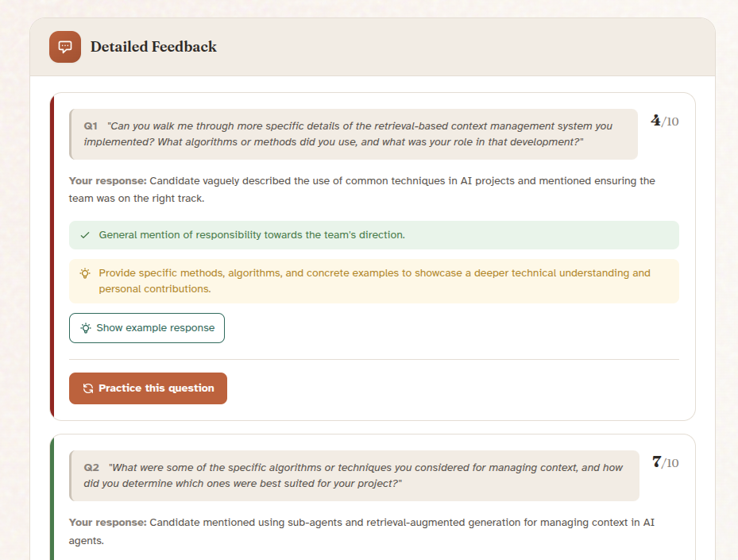The image size is (738, 560).
Task: Click the lightbulb icon inside Show example response
Action: [x=85, y=327]
